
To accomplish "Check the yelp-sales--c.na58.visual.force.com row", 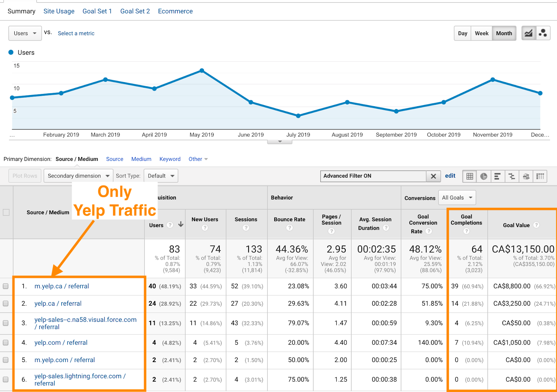I will (x=6, y=323).
